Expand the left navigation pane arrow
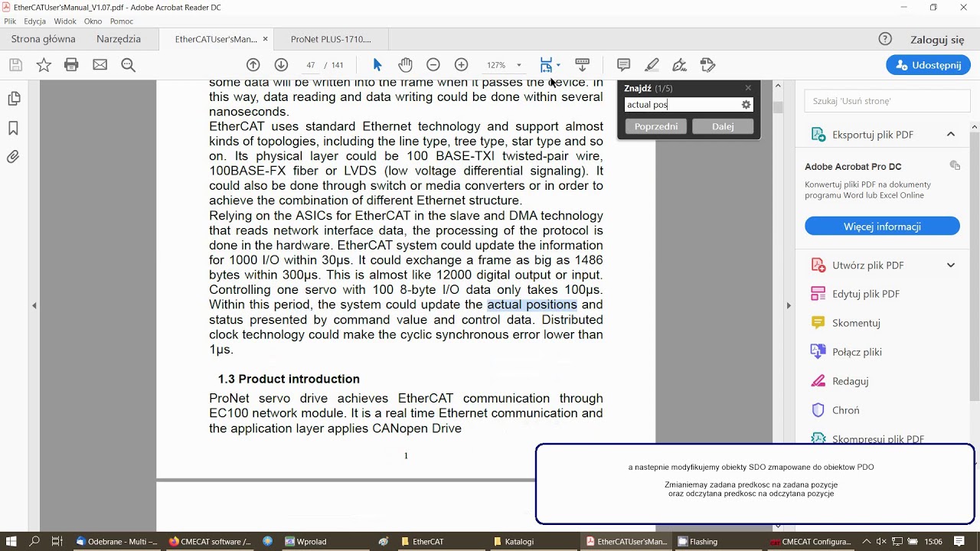This screenshot has height=551, width=980. pos(34,305)
